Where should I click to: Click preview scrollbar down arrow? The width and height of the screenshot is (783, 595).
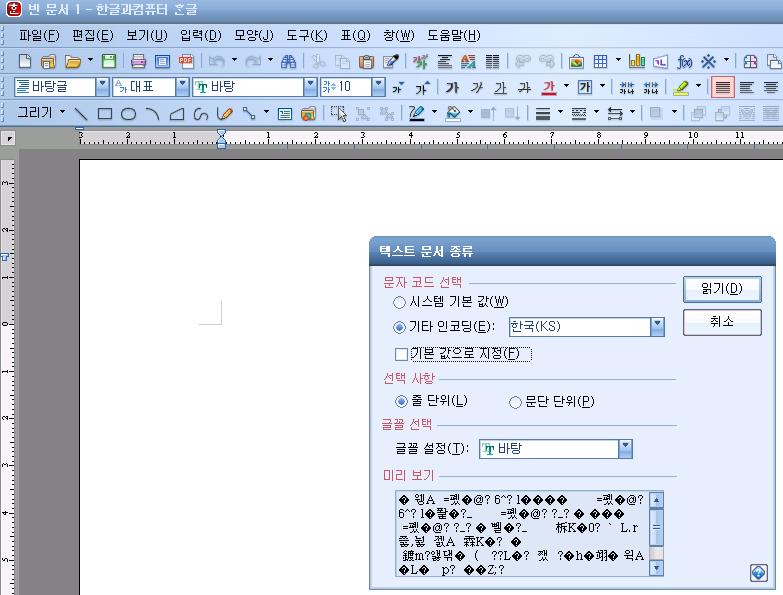[656, 568]
